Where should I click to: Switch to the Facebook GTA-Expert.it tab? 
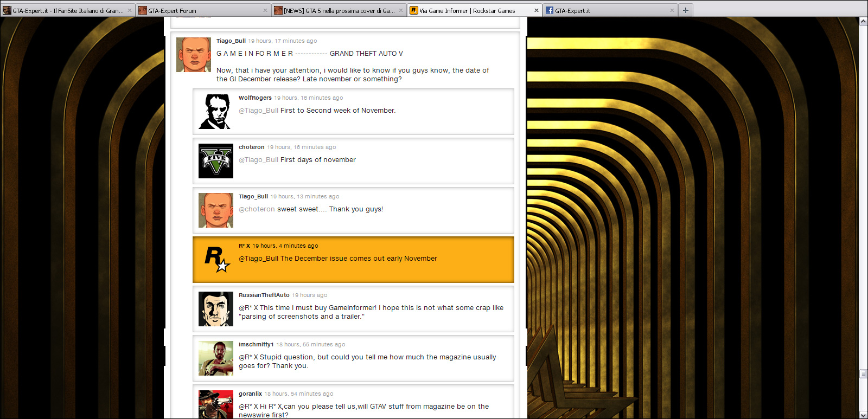point(610,10)
